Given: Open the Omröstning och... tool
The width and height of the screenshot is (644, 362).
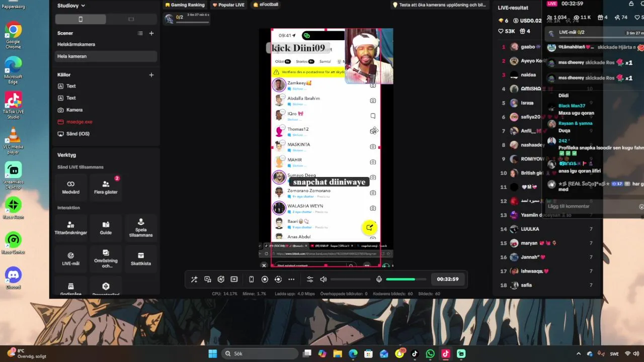Looking at the screenshot, I should (106, 258).
